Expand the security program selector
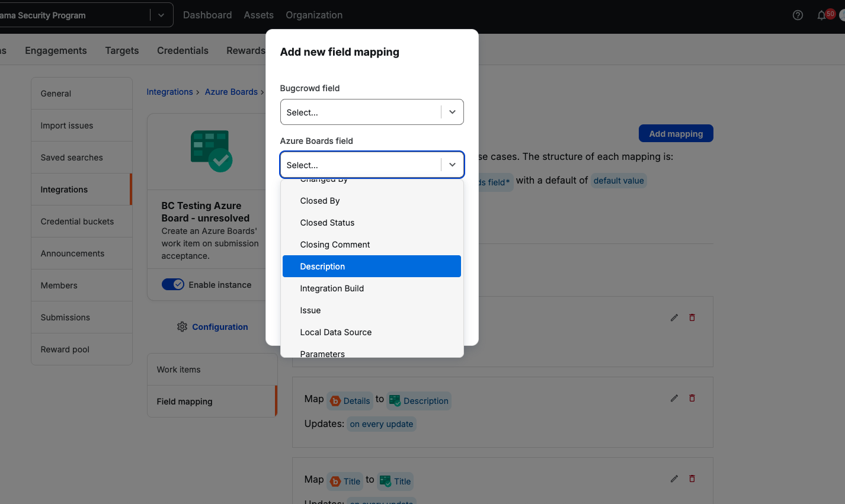The width and height of the screenshot is (845, 504). click(161, 15)
